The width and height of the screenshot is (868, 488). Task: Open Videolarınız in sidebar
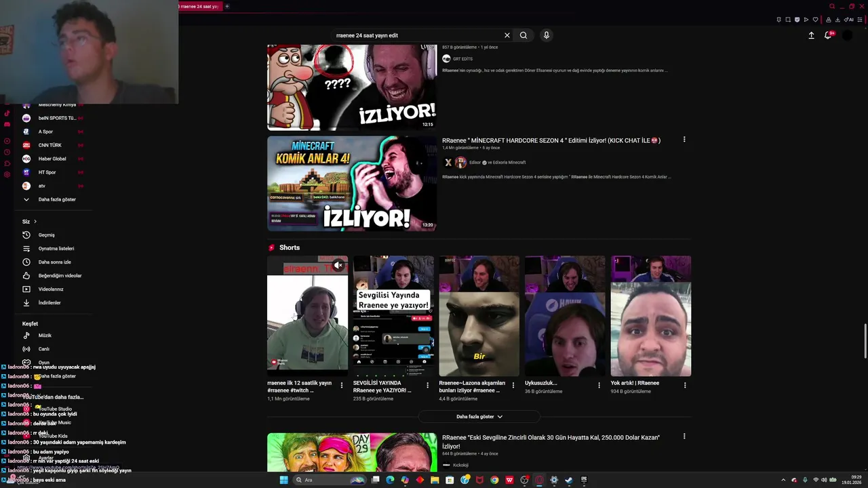[x=51, y=289]
